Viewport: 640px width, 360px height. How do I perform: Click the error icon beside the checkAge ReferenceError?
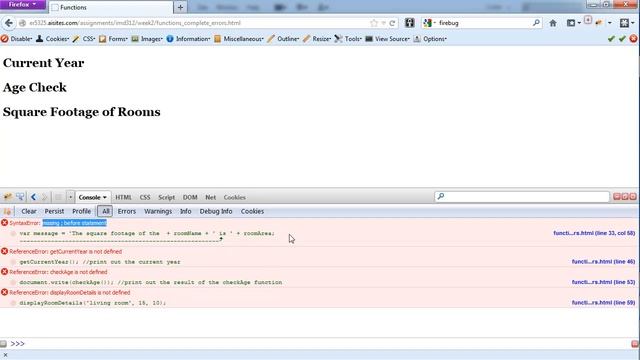pyautogui.click(x=4, y=272)
